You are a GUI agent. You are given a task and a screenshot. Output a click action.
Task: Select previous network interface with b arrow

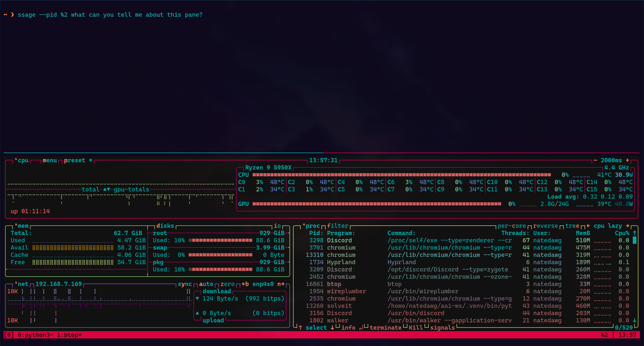click(x=245, y=284)
